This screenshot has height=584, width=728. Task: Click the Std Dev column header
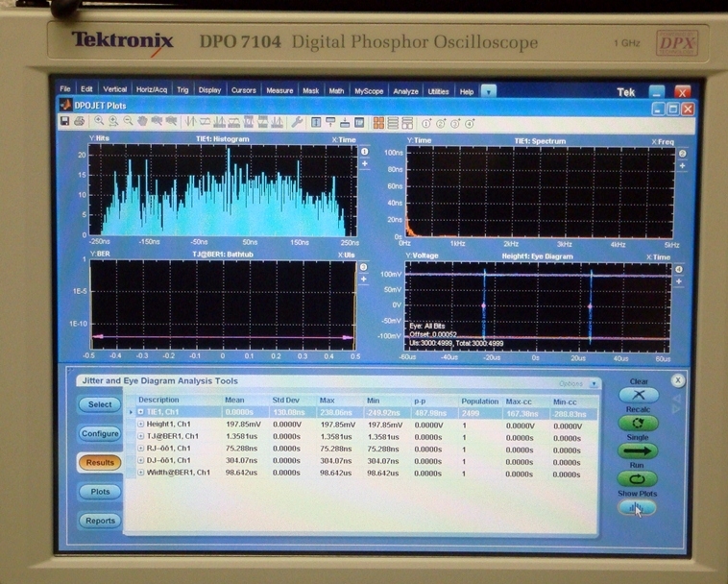click(x=286, y=401)
